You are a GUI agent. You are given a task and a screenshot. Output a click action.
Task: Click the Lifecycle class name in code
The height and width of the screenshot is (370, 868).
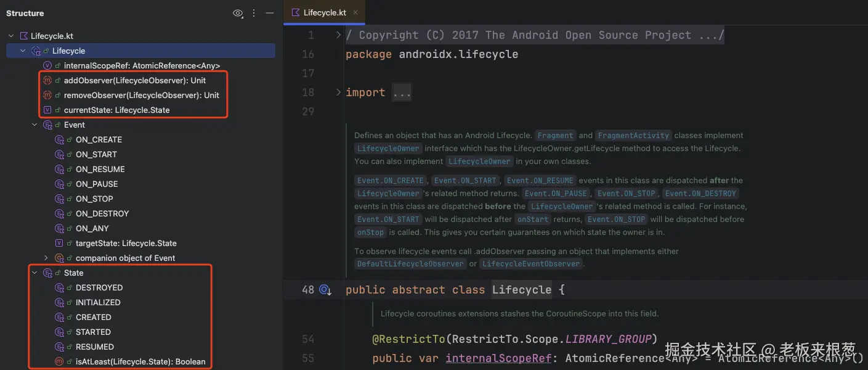point(522,290)
